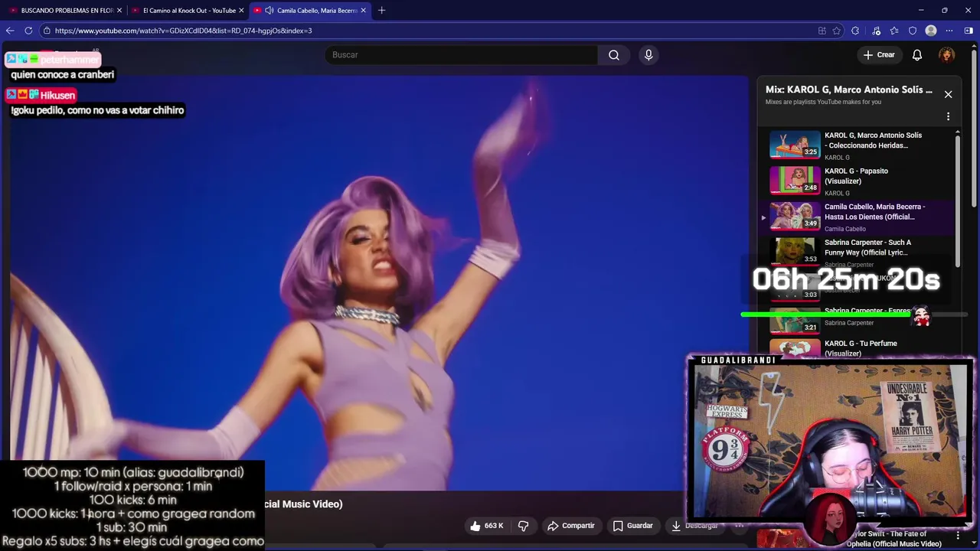Click Camila Cabello channel name under Hasta Los Dientes
The image size is (980, 551).
[x=844, y=229]
